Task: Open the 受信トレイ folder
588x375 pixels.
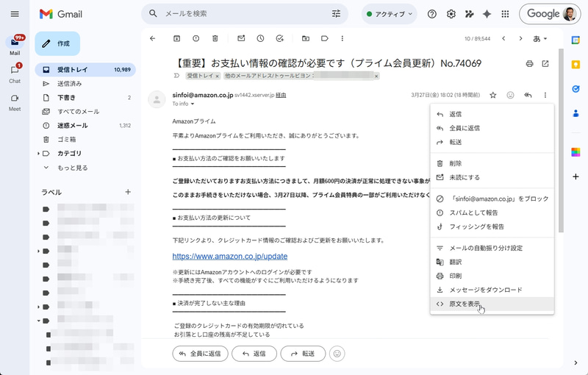Action: [85, 70]
